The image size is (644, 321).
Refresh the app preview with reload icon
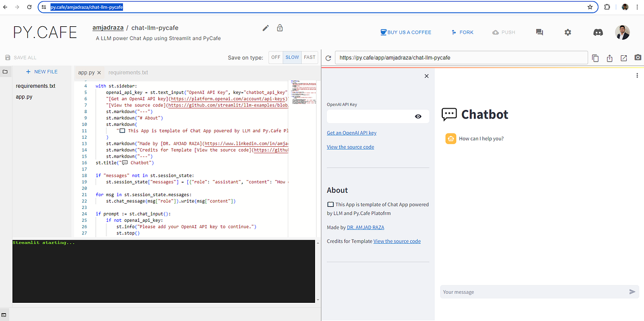[327, 57]
